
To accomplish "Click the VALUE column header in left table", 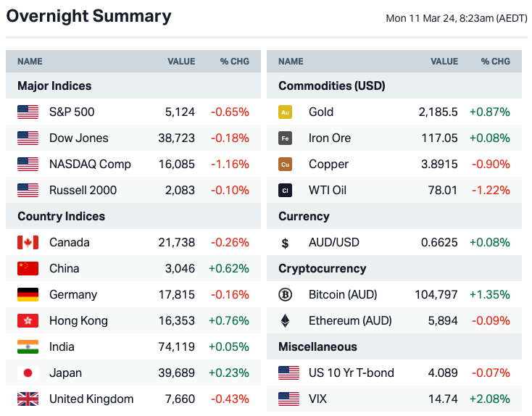I will point(181,62).
